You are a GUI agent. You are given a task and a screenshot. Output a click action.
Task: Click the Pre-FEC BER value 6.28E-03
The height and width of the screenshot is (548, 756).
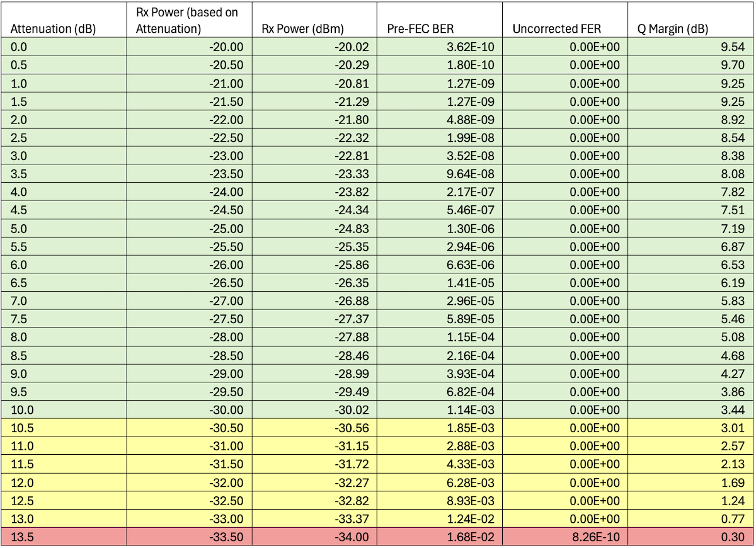440,482
